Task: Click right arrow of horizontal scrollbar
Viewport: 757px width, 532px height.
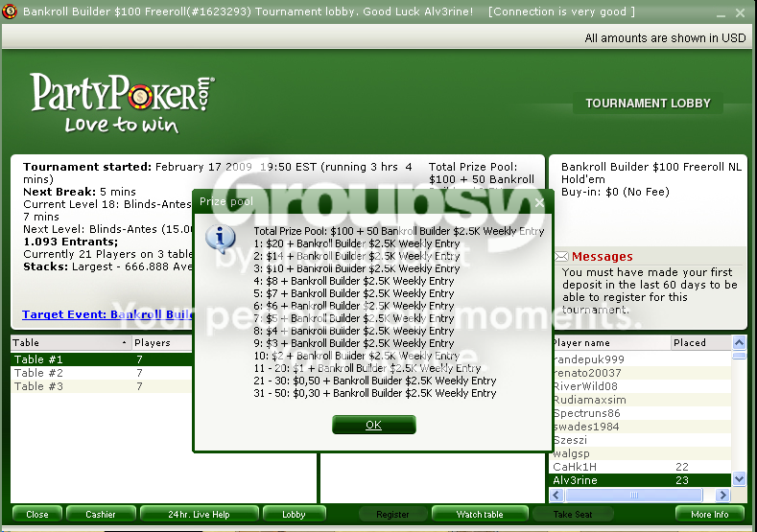Action: pyautogui.click(x=722, y=495)
